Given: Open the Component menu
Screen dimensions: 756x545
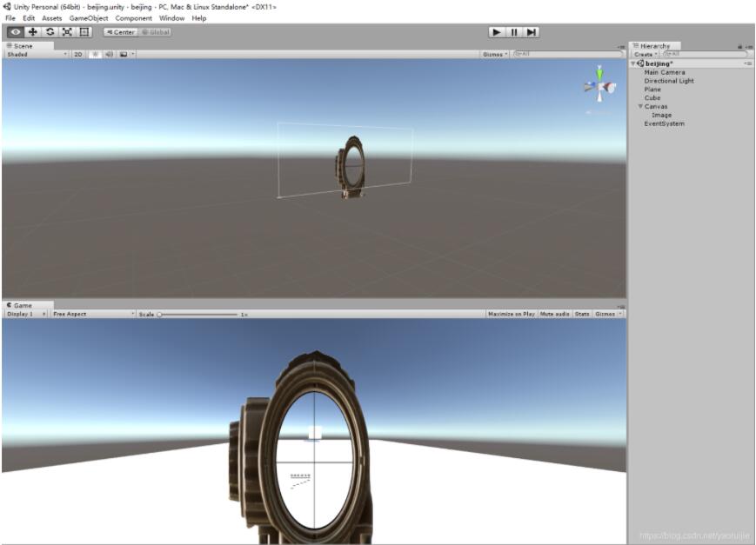Looking at the screenshot, I should coord(134,18).
